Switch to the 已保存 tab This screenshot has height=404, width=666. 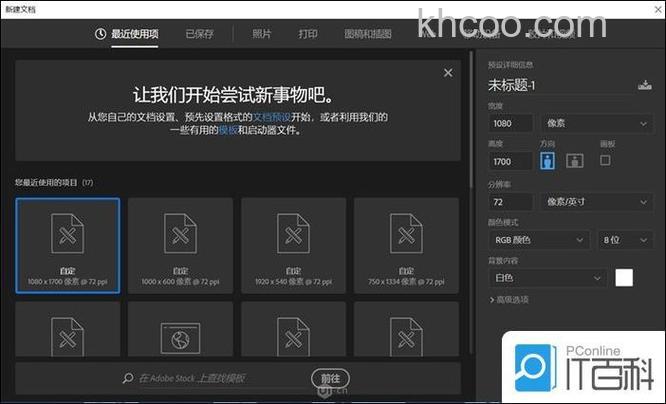(x=199, y=34)
